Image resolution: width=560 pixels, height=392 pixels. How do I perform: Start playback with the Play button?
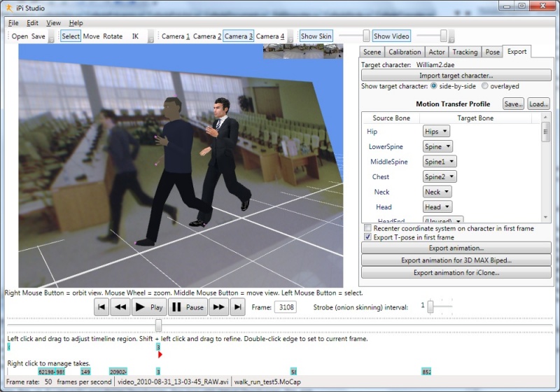(x=149, y=307)
